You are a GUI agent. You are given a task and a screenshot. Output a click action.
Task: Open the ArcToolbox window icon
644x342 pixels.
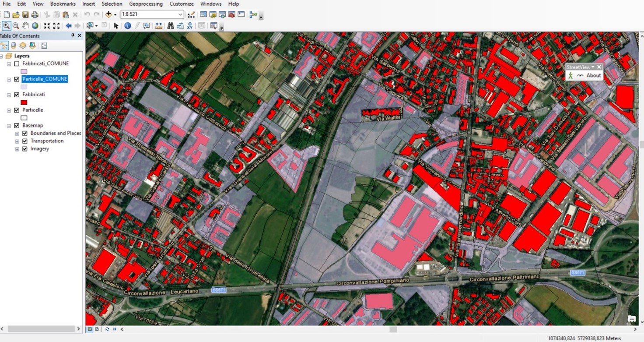click(231, 14)
